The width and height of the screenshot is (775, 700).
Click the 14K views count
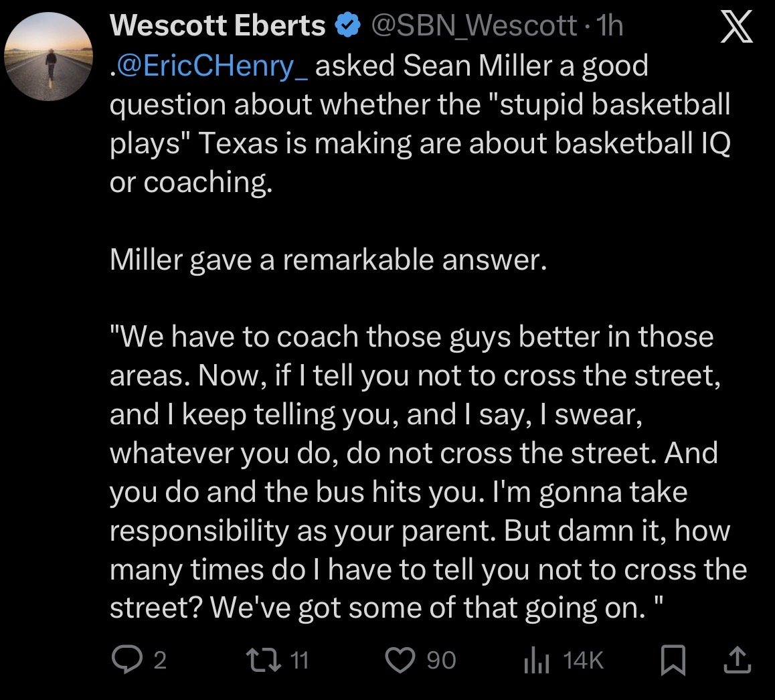pyautogui.click(x=584, y=661)
